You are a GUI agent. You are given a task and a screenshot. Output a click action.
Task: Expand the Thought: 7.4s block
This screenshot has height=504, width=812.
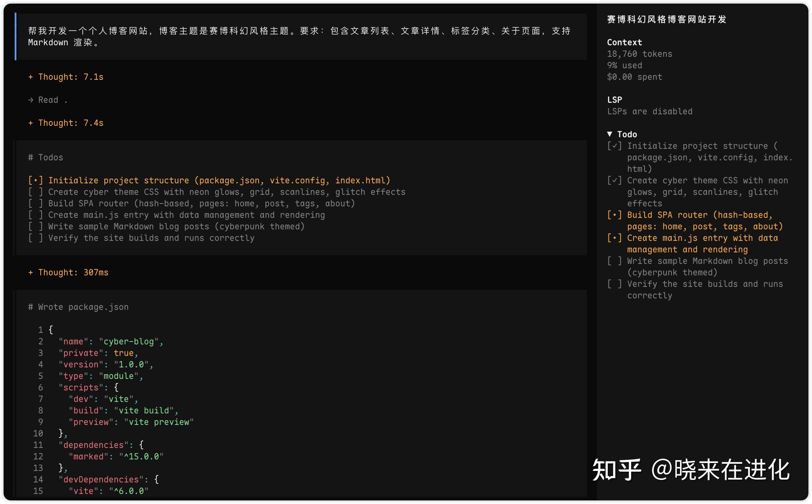point(66,123)
